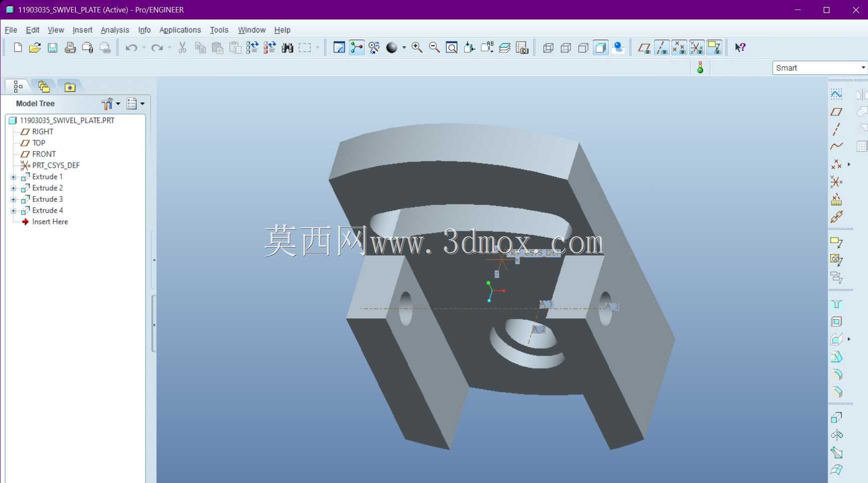Image resolution: width=868 pixels, height=483 pixels.
Task: Print the model with the printer icon
Action: point(70,48)
